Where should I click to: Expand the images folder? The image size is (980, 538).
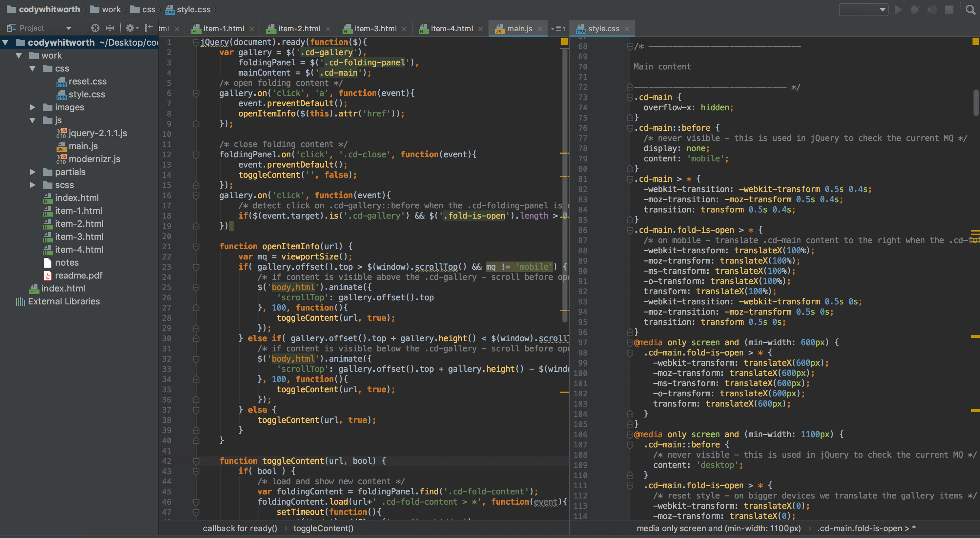[33, 107]
